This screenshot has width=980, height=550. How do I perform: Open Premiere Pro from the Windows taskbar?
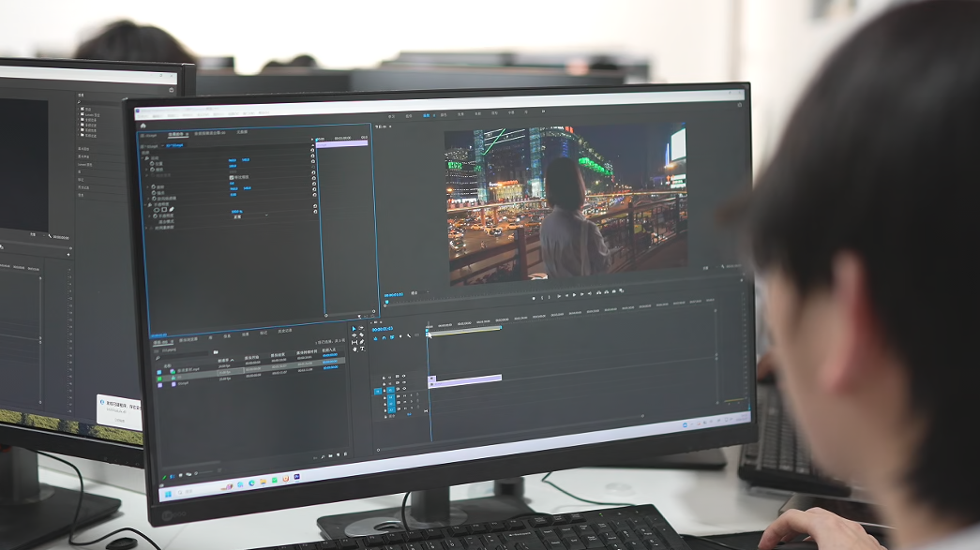coord(297,477)
